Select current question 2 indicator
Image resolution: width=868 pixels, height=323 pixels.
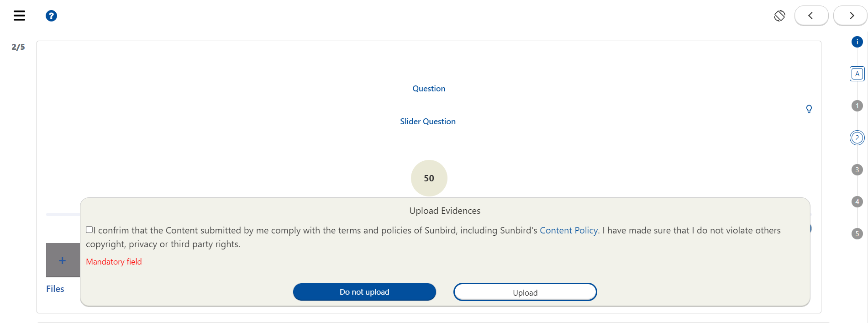[857, 138]
